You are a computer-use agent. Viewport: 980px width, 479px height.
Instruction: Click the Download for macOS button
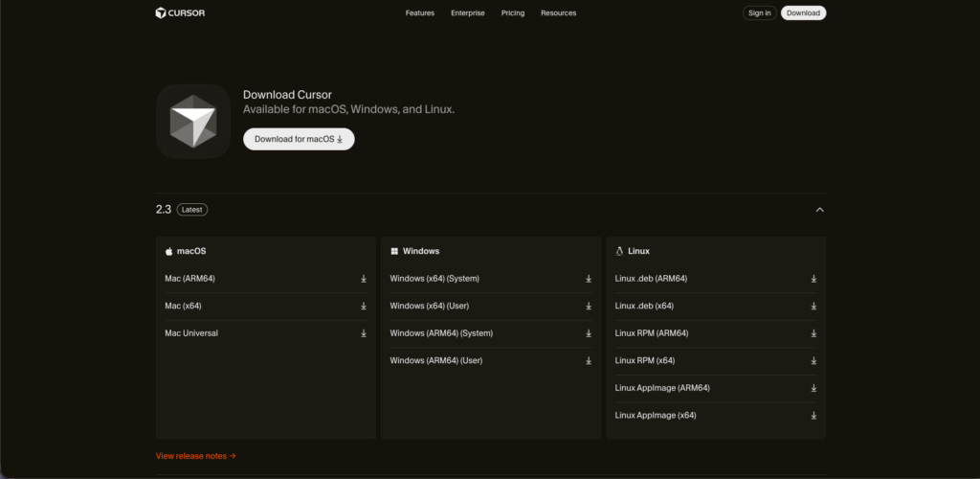299,140
